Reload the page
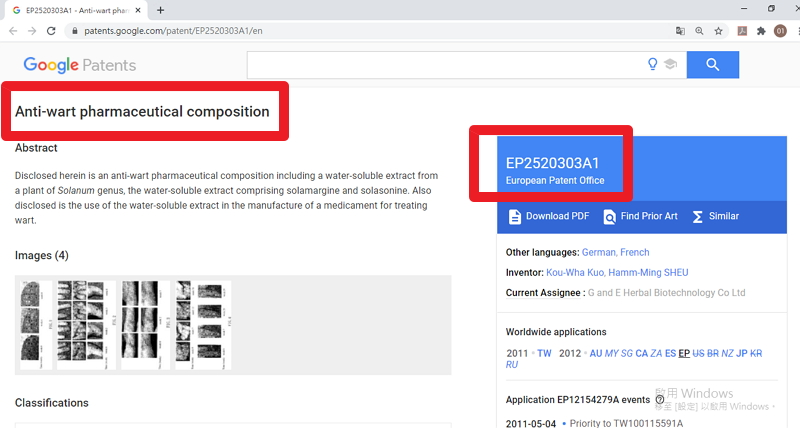Screen dimensions: 800x428 click(x=51, y=31)
